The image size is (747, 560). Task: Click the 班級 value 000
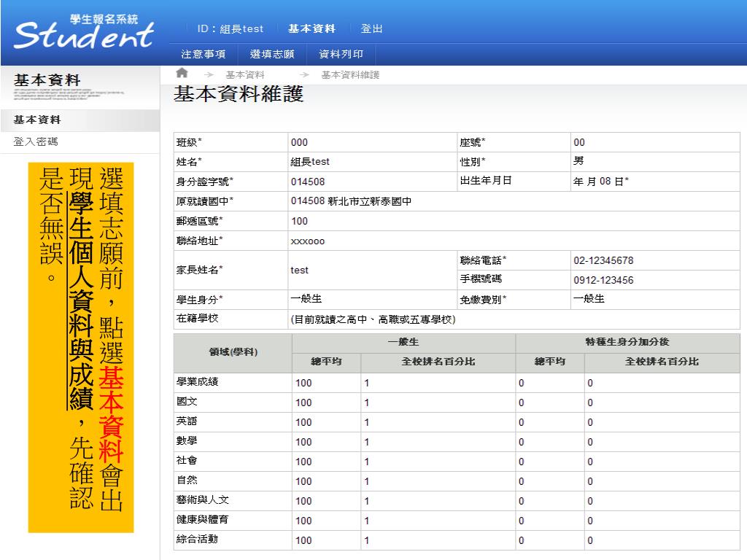[299, 142]
